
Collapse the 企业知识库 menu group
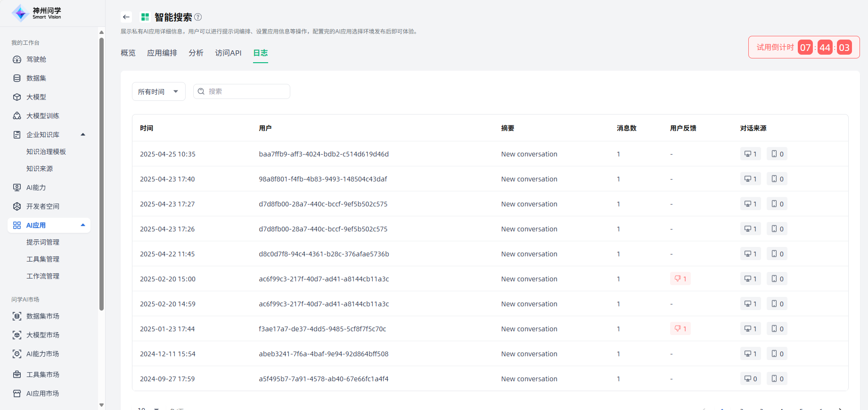(x=83, y=135)
